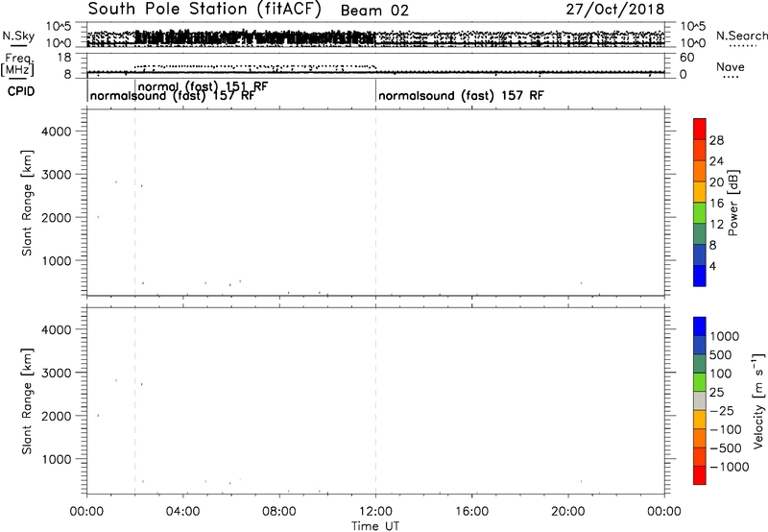Viewport: 768px width, 532px height.
Task: Click 'normalsound (fast) 157 RF' label starting at 12:00
Action: (461, 95)
